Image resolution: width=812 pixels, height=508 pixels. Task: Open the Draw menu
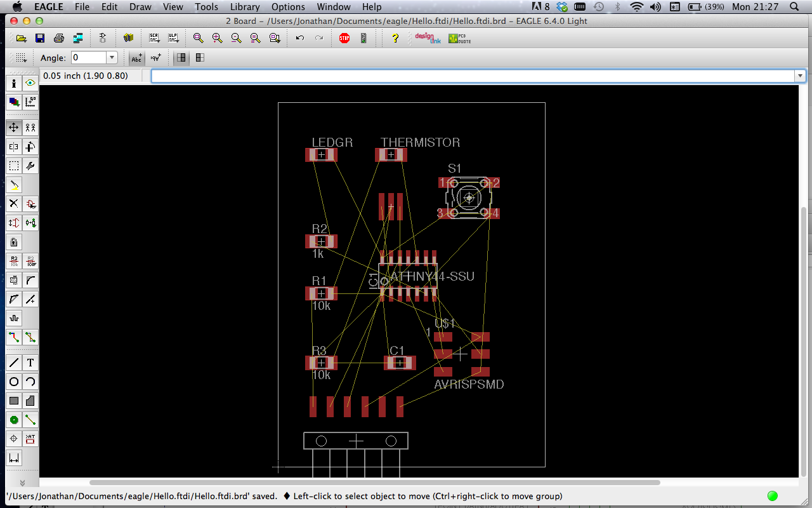point(141,7)
